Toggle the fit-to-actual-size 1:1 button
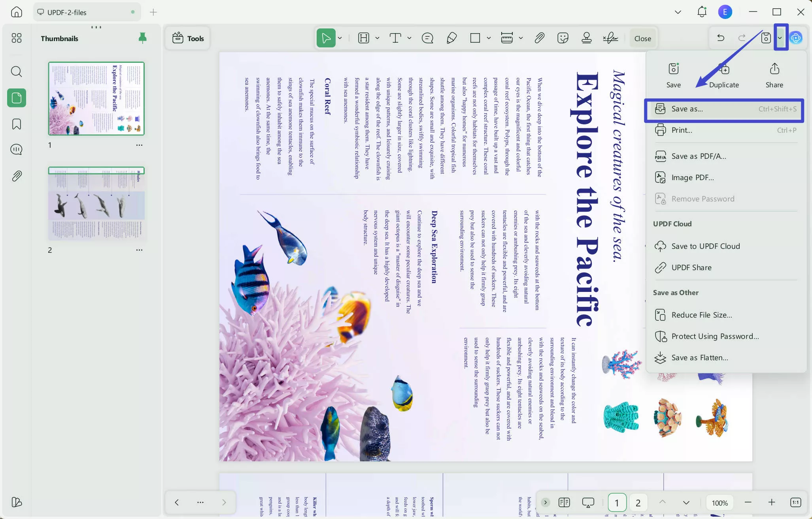 point(795,502)
